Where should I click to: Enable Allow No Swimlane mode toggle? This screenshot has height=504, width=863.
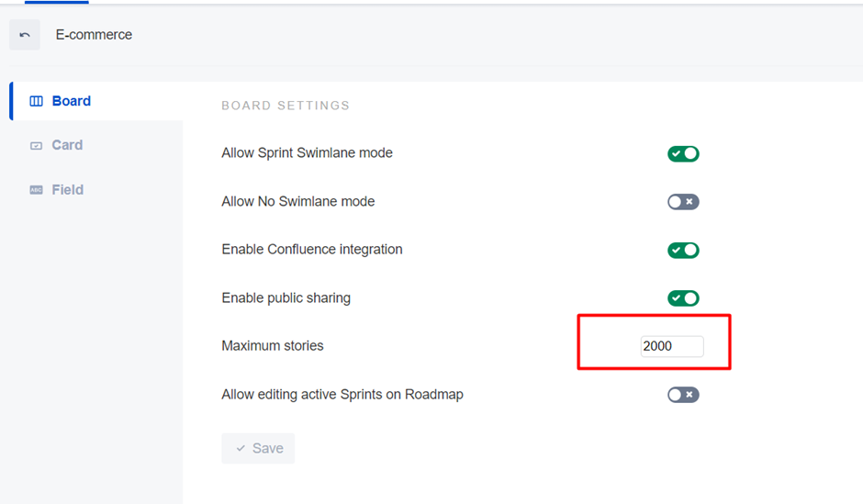[683, 202]
